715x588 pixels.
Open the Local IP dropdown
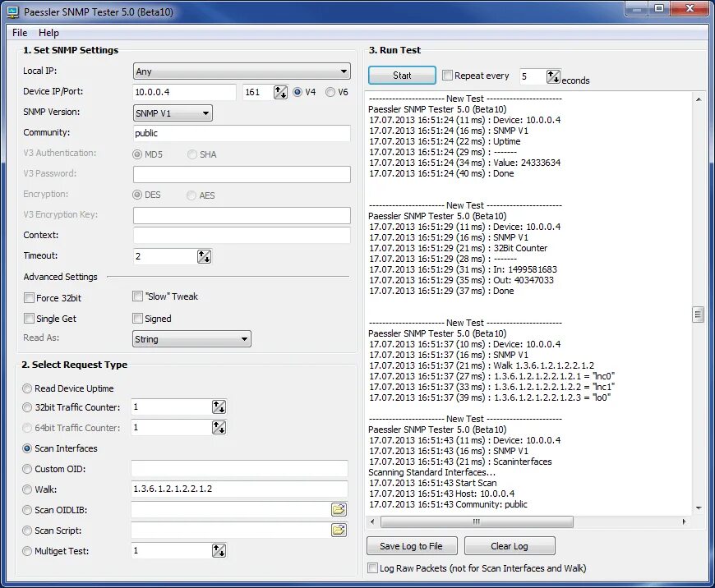tap(242, 71)
